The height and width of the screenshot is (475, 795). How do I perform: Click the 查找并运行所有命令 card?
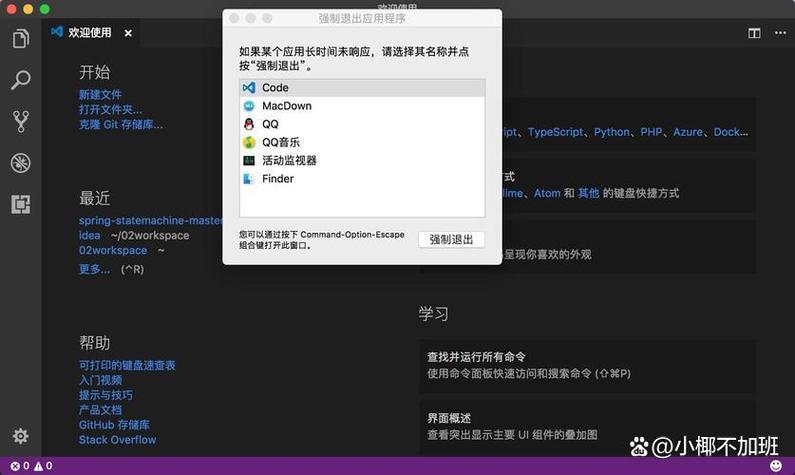tap(587, 366)
